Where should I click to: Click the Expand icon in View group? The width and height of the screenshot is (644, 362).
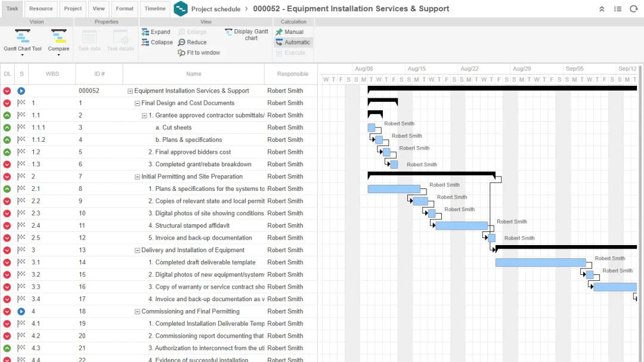[x=145, y=32]
